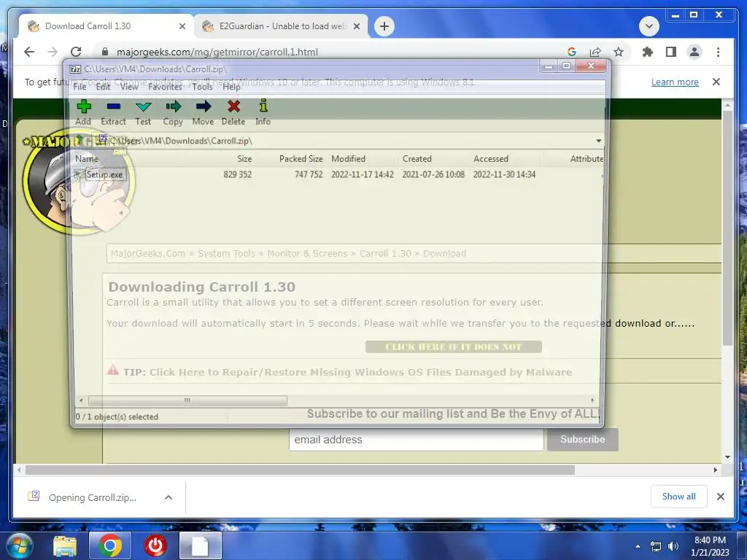Image resolution: width=747 pixels, height=560 pixels.
Task: Extract files using the Extract toolbar icon
Action: click(x=113, y=112)
